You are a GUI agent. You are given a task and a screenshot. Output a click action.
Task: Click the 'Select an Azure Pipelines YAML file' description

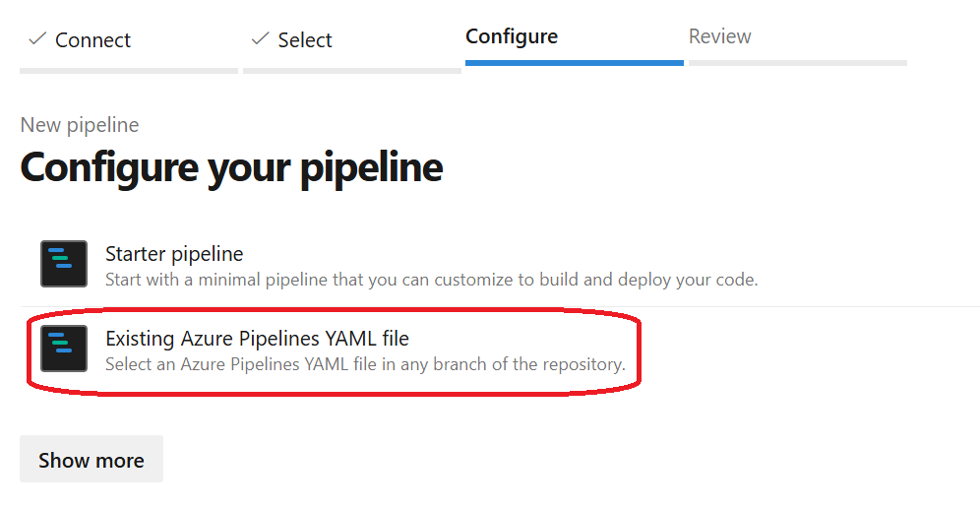365,364
